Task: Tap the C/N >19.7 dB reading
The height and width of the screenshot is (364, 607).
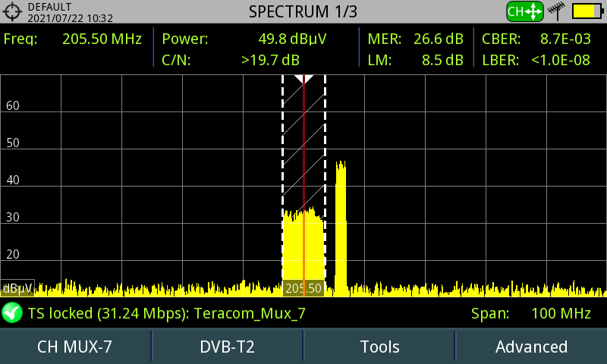Action: click(x=231, y=61)
